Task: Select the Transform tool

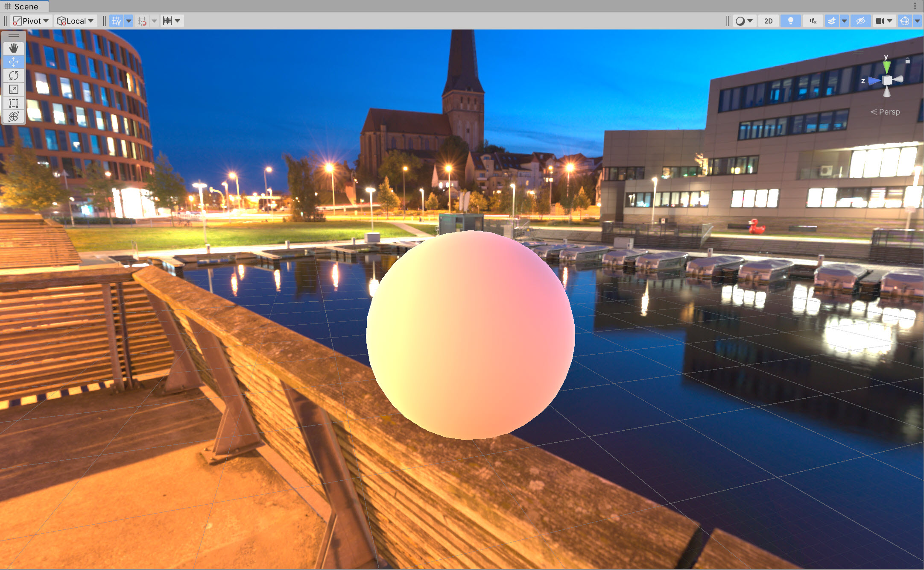Action: click(x=14, y=117)
